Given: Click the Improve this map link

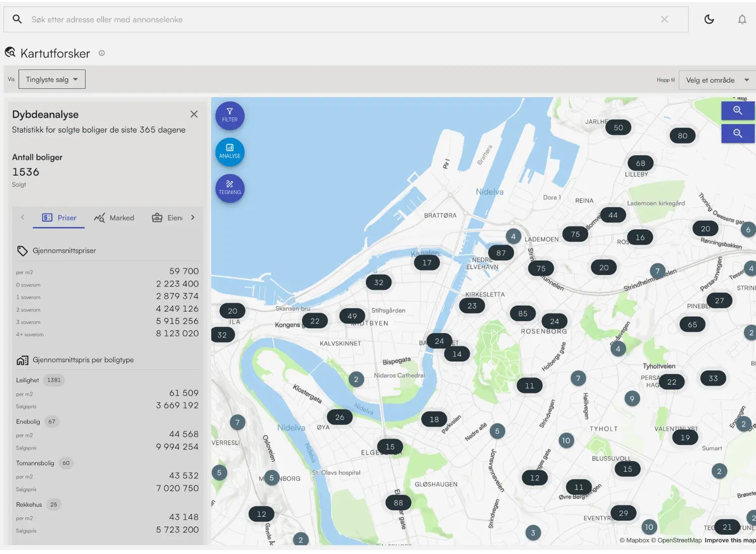Looking at the screenshot, I should 730,540.
